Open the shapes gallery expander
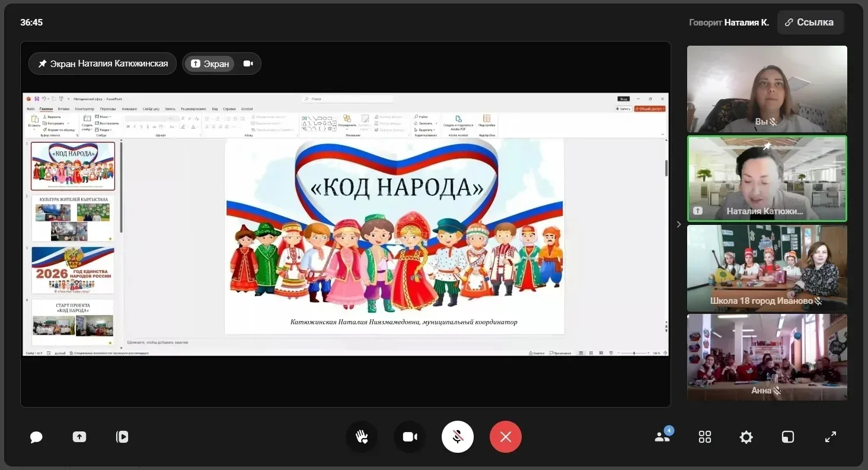 point(335,129)
